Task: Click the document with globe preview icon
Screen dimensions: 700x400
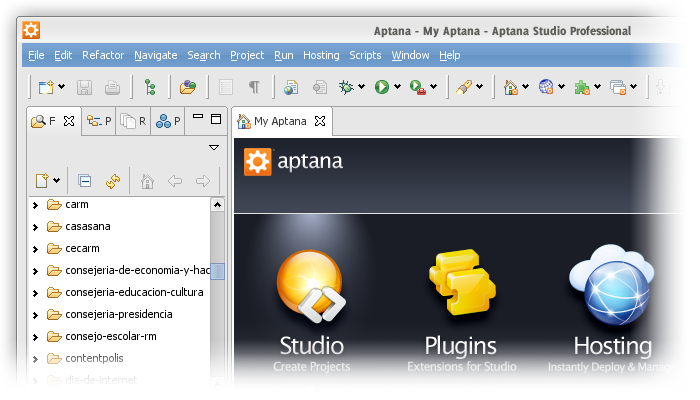Action: (291, 87)
